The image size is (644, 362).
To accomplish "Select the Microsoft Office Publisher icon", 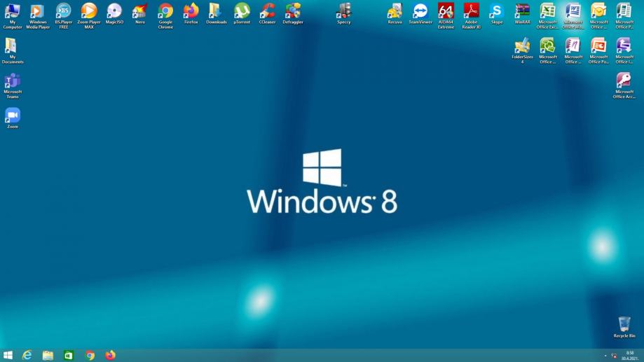I will pyautogui.click(x=624, y=16).
